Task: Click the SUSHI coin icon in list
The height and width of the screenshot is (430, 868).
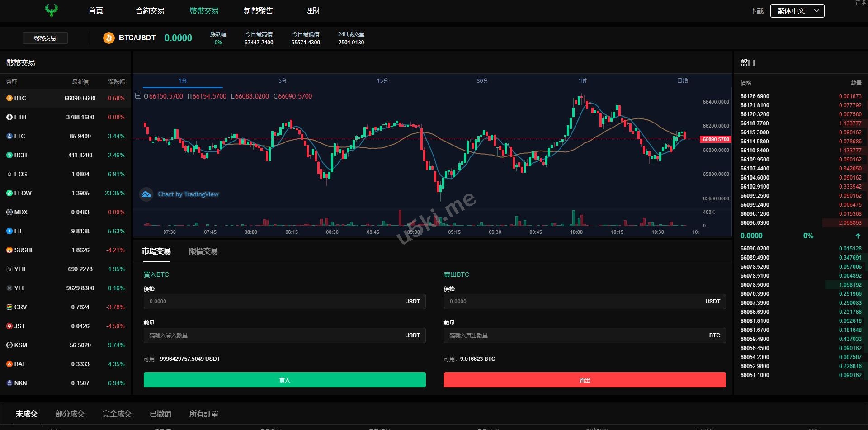Action: click(x=9, y=250)
